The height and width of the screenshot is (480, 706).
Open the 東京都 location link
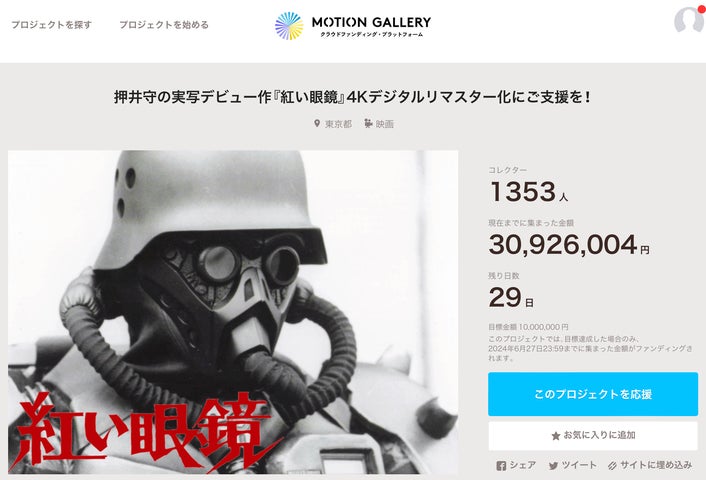[338, 124]
